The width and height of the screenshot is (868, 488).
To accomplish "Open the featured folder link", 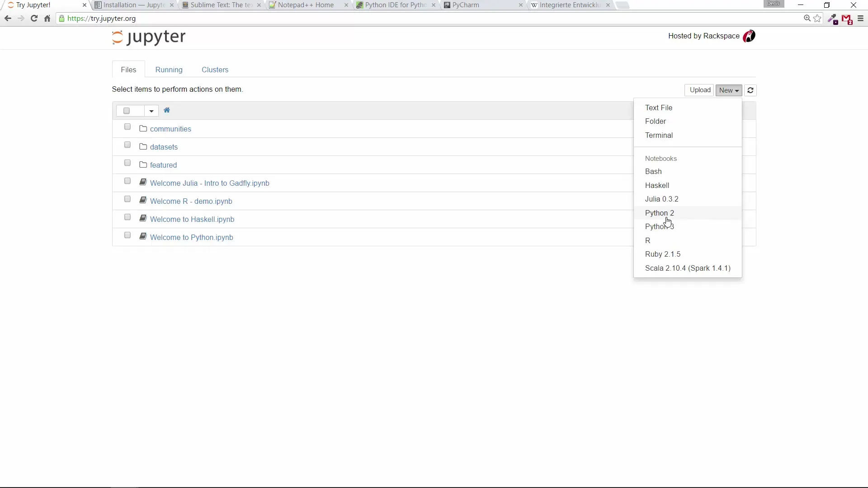I will coord(163,165).
